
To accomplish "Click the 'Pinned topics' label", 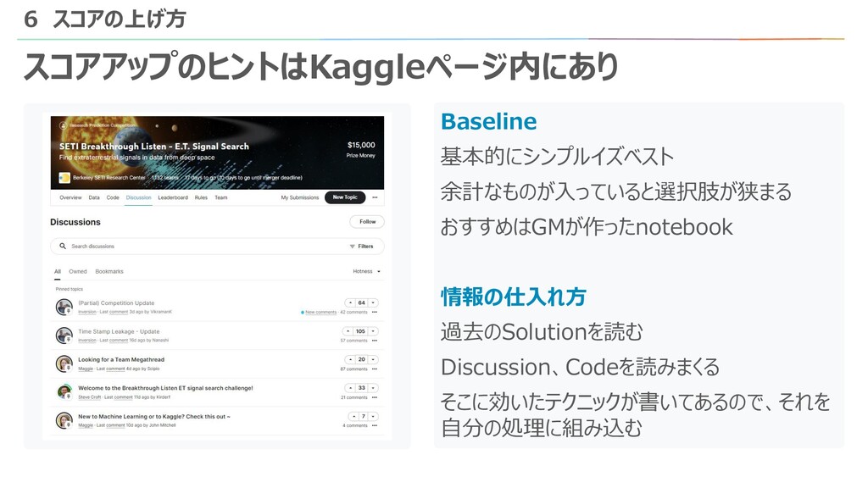I will (70, 290).
